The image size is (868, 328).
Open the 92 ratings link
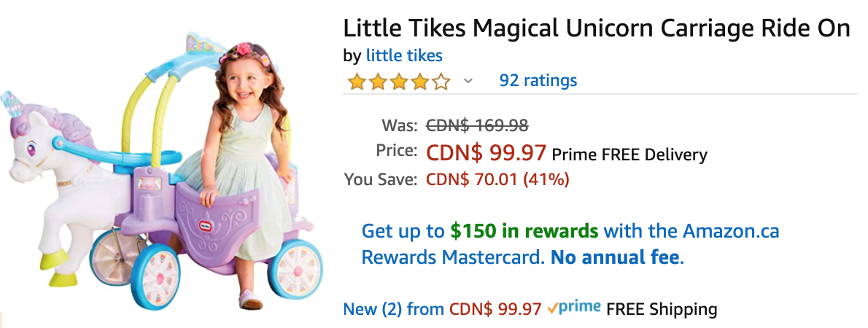coord(538,80)
